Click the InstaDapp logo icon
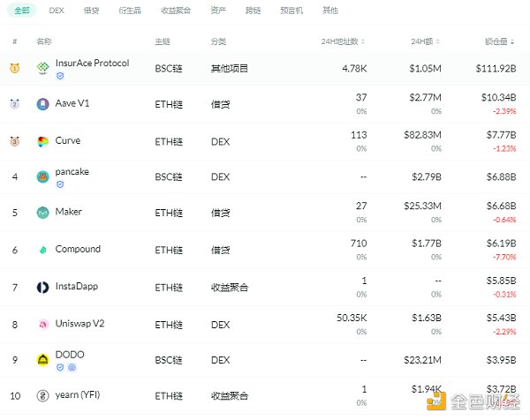530x420 pixels. pyautogui.click(x=42, y=287)
